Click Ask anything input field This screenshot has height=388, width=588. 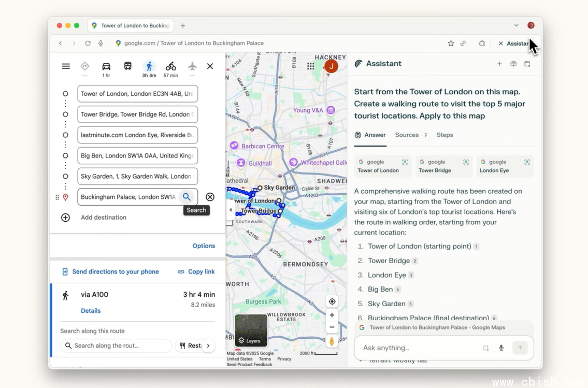click(420, 348)
